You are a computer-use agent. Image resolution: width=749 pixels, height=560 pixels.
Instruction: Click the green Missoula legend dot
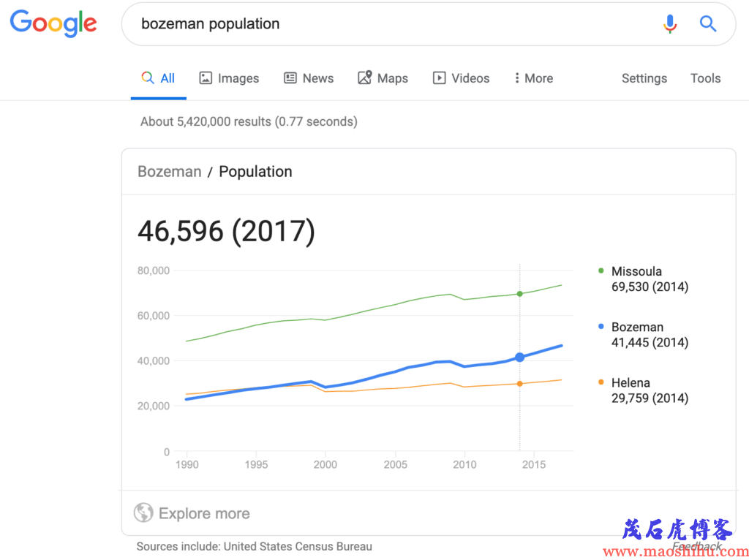(x=601, y=270)
